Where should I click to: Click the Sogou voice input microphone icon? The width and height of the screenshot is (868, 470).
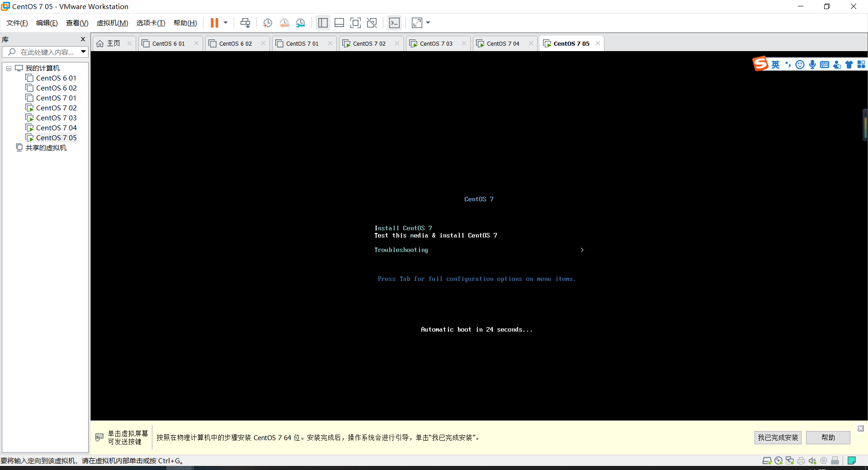click(x=812, y=65)
